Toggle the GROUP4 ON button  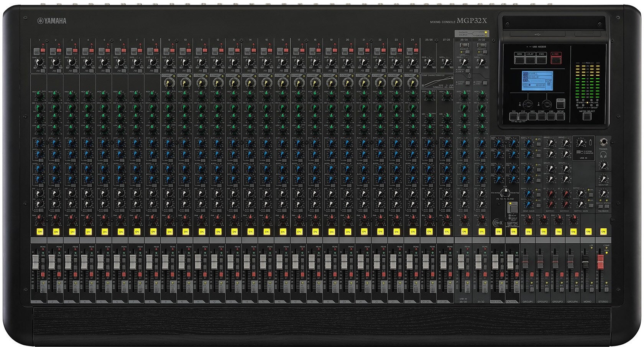click(573, 232)
